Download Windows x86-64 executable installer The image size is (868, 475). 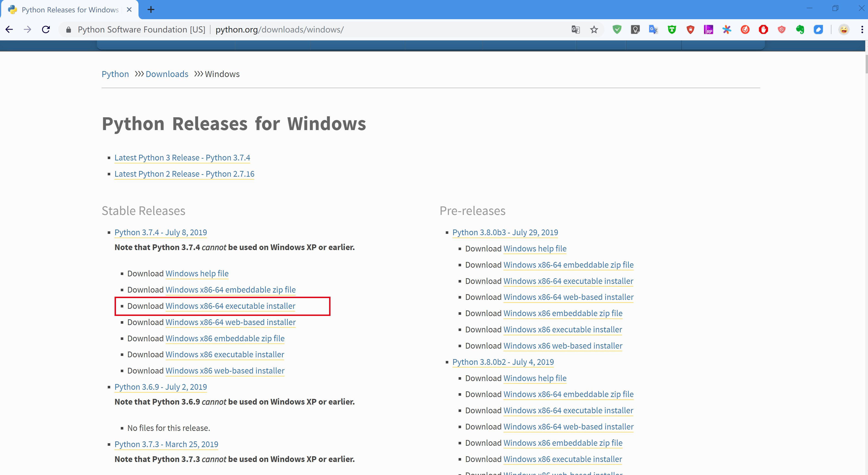(230, 305)
